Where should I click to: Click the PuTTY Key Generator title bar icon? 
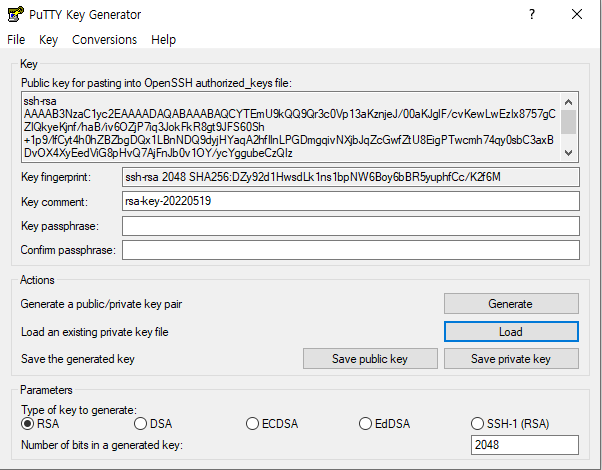tap(15, 15)
